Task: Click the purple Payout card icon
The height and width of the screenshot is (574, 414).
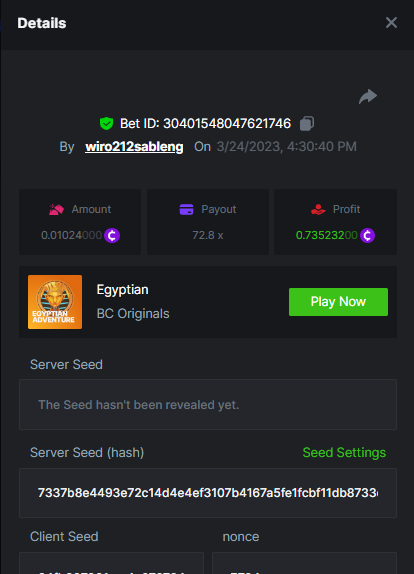Action: tap(186, 209)
